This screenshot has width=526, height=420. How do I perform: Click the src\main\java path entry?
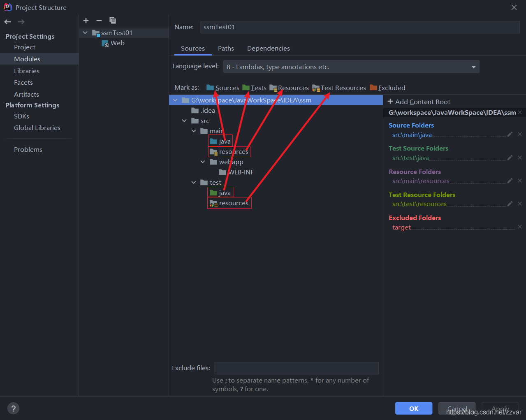412,135
